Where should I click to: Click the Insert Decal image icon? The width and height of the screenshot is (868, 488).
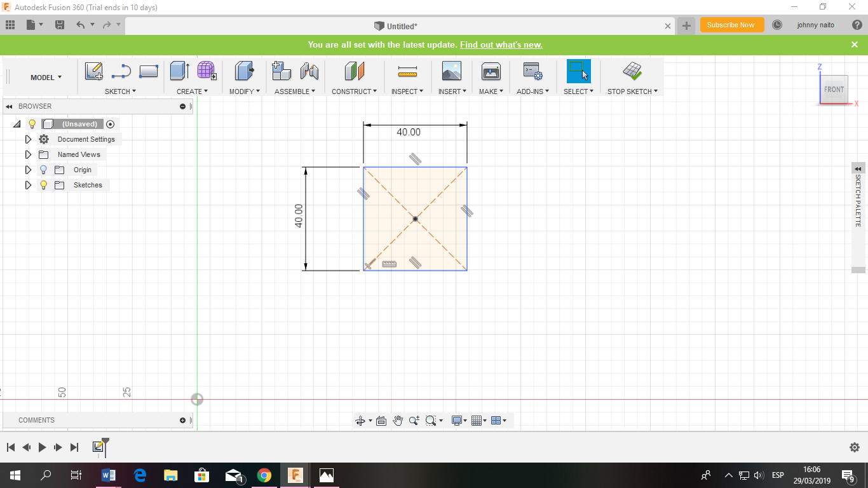(x=452, y=71)
